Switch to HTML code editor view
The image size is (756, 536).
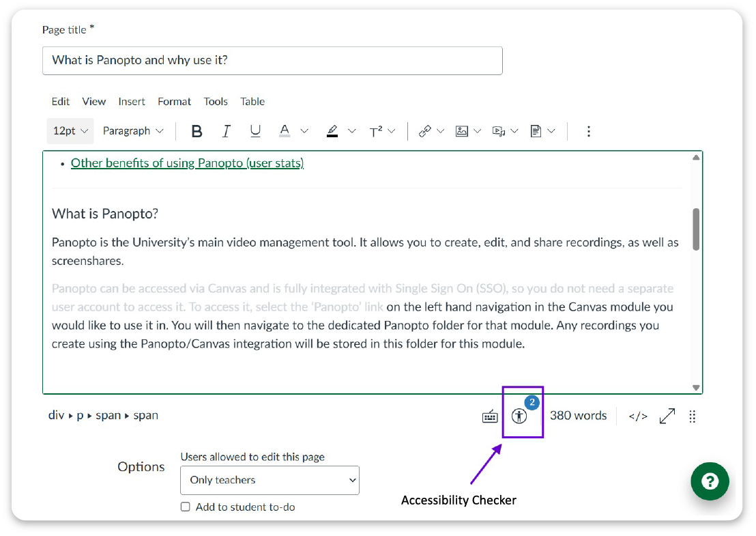coord(638,416)
